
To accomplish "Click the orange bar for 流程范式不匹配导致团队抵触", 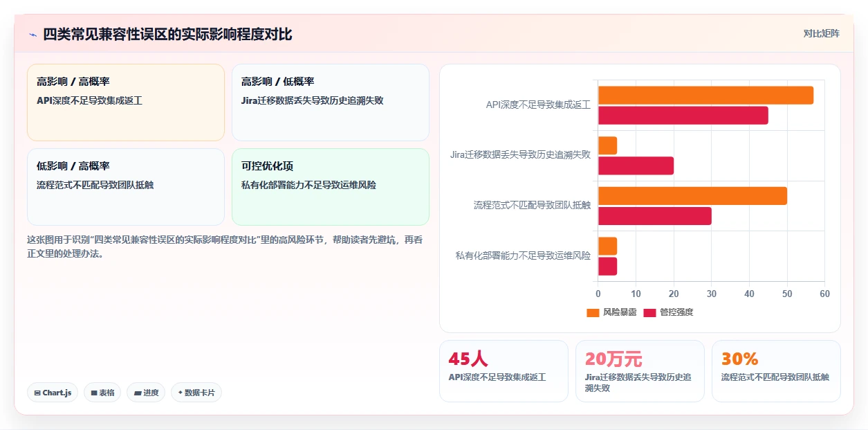I will (x=692, y=196).
